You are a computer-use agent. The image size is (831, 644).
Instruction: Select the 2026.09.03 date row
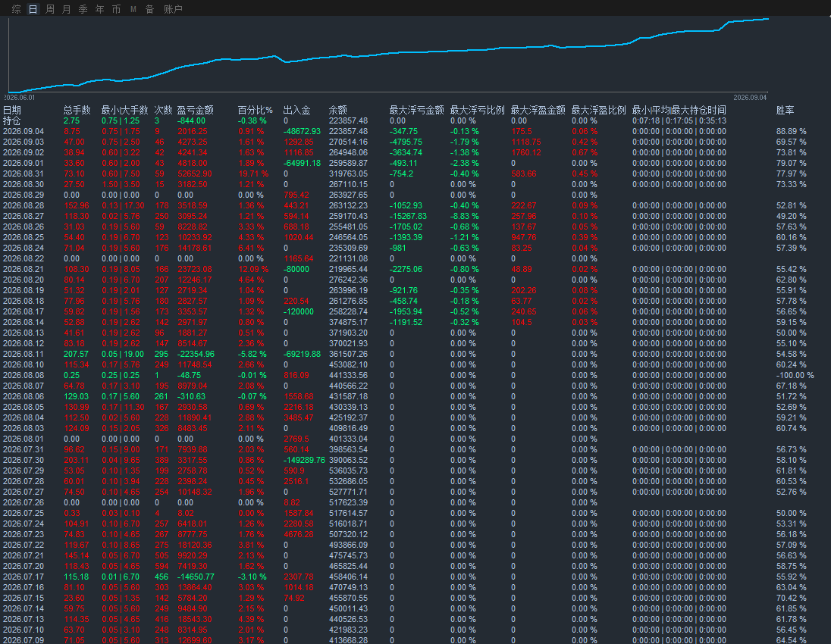24,142
